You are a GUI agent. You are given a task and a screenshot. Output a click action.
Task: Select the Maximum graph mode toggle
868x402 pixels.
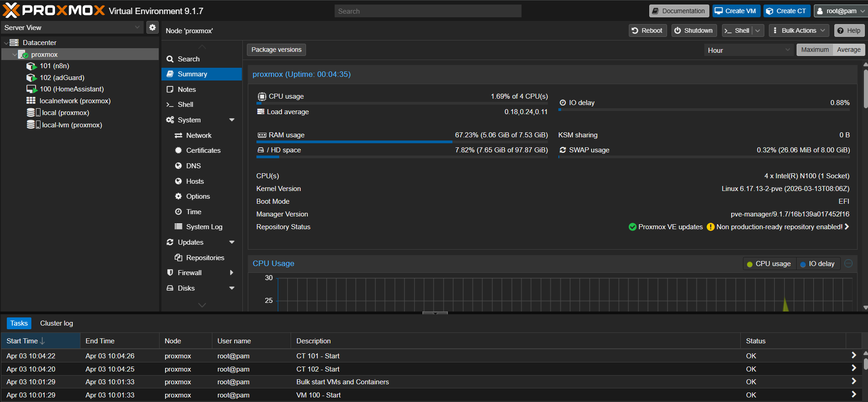pos(815,50)
